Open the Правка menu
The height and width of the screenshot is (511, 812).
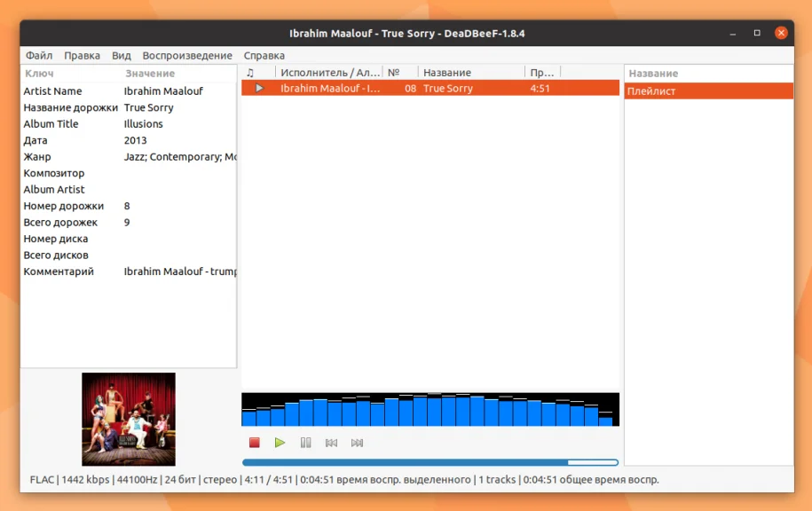point(82,55)
